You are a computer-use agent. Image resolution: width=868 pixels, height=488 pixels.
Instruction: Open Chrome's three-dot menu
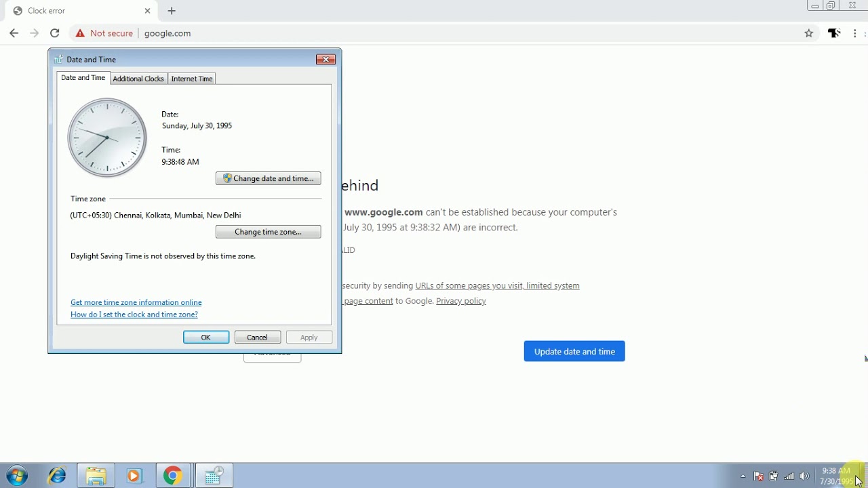tap(856, 33)
